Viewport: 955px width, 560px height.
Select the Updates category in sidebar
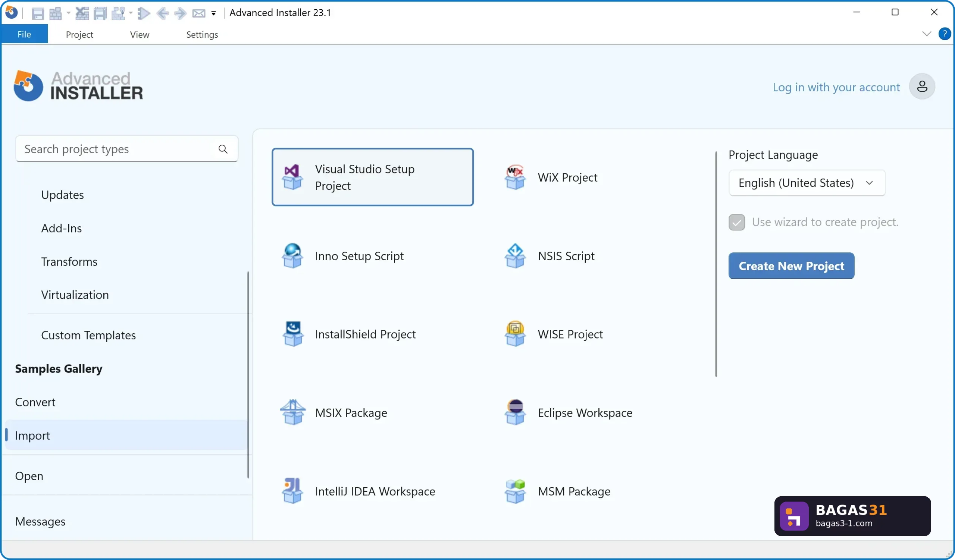tap(63, 195)
